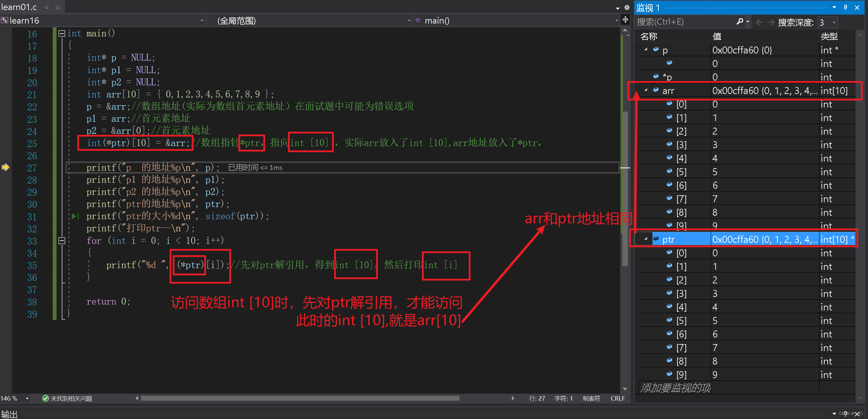Open the 146 % zoom level dropdown
868x419 pixels.
coord(27,399)
